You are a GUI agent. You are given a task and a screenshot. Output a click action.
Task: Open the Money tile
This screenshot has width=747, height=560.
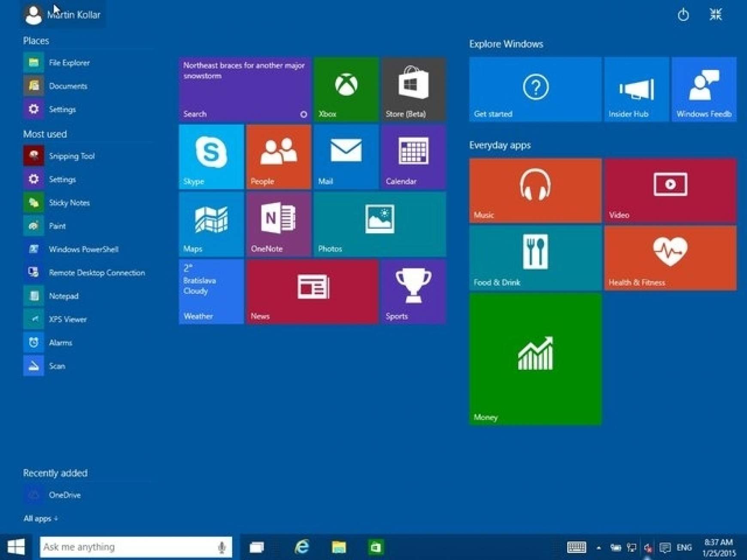coord(535,359)
